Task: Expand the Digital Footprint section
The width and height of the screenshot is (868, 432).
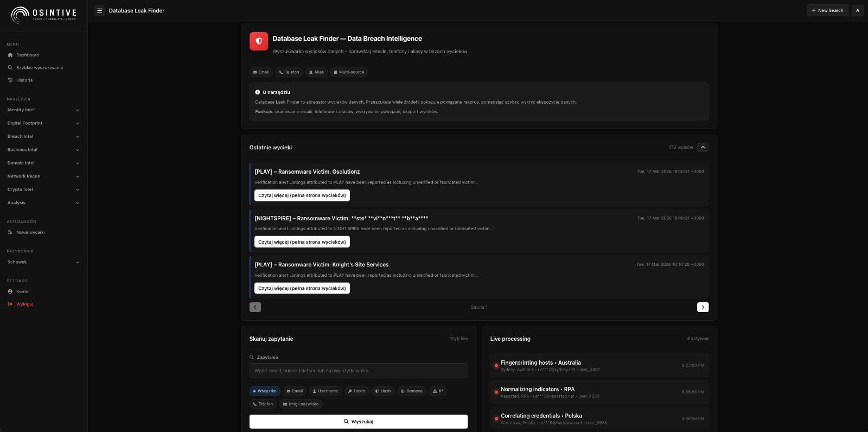Action: pos(43,123)
